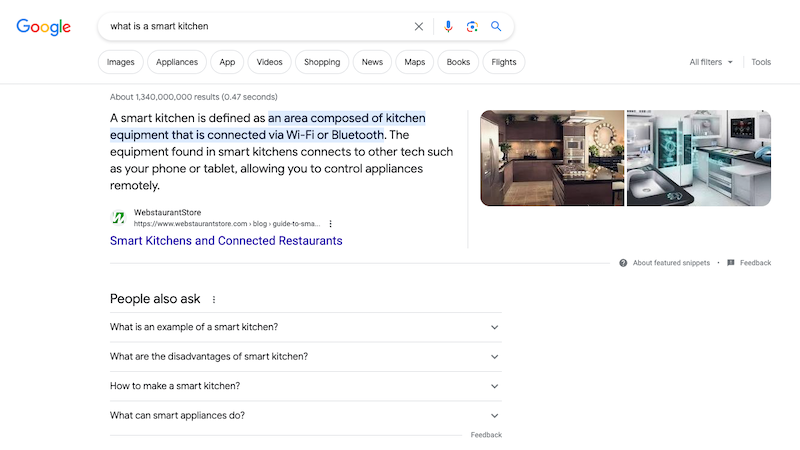
Task: Expand 'How to make a smart kitchen?'
Action: tap(306, 386)
